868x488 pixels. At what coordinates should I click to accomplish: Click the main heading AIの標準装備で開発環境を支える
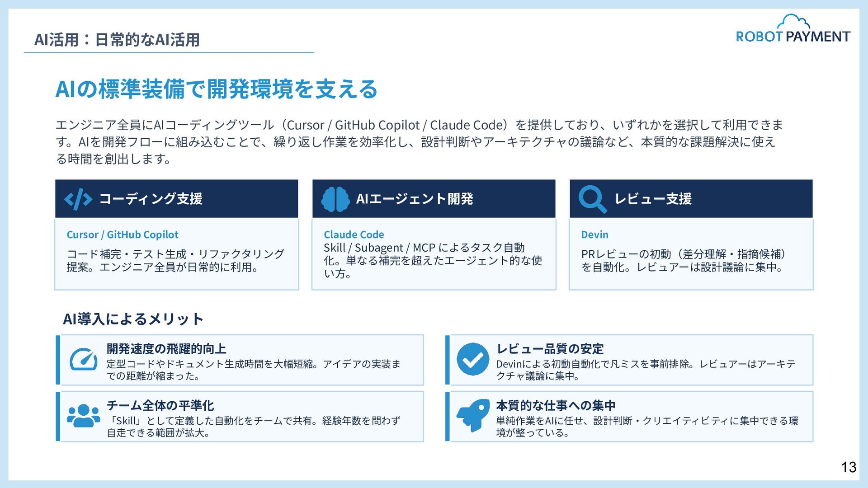pos(217,89)
